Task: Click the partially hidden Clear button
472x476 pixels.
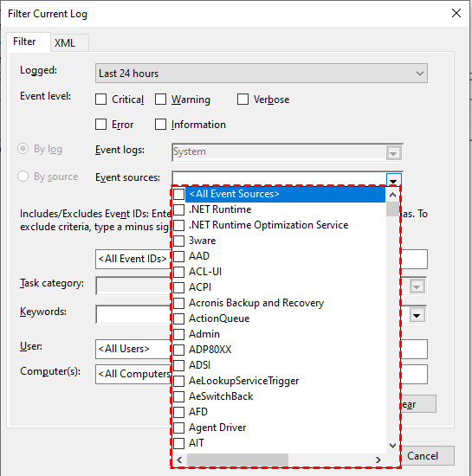Action: pos(419,404)
